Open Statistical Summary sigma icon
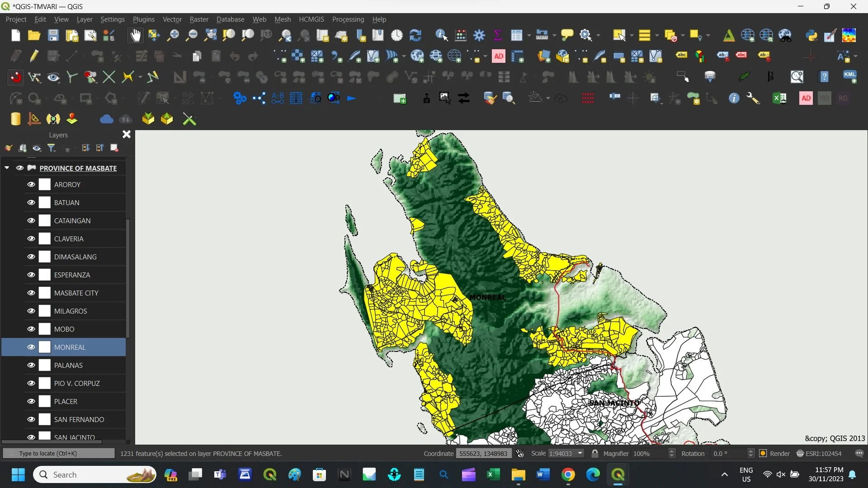 point(498,35)
